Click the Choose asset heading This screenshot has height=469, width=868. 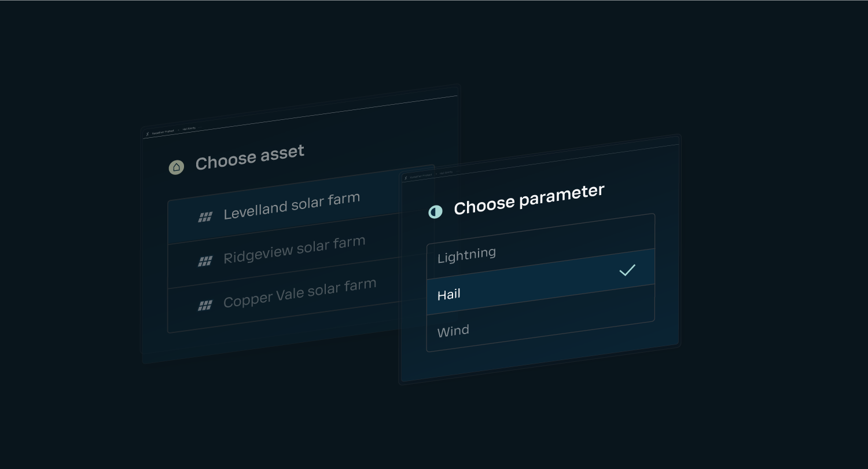(250, 157)
